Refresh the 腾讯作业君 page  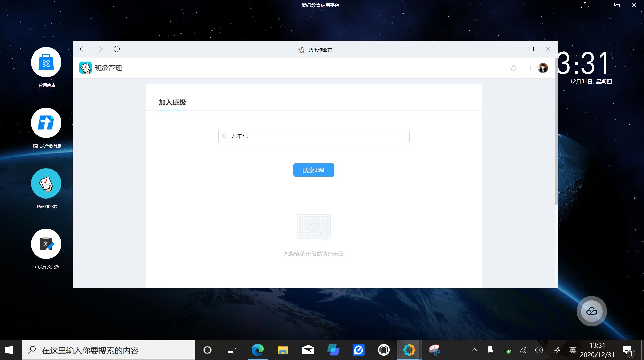tap(117, 49)
